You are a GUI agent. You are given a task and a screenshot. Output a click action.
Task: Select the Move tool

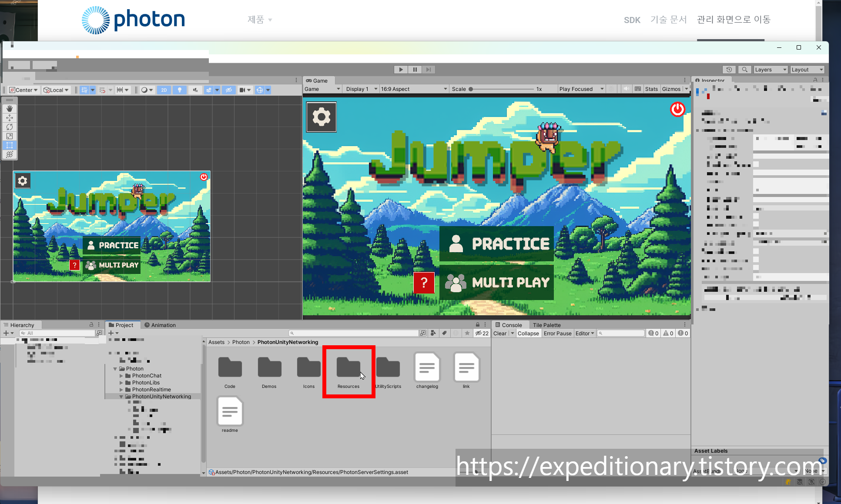point(10,118)
